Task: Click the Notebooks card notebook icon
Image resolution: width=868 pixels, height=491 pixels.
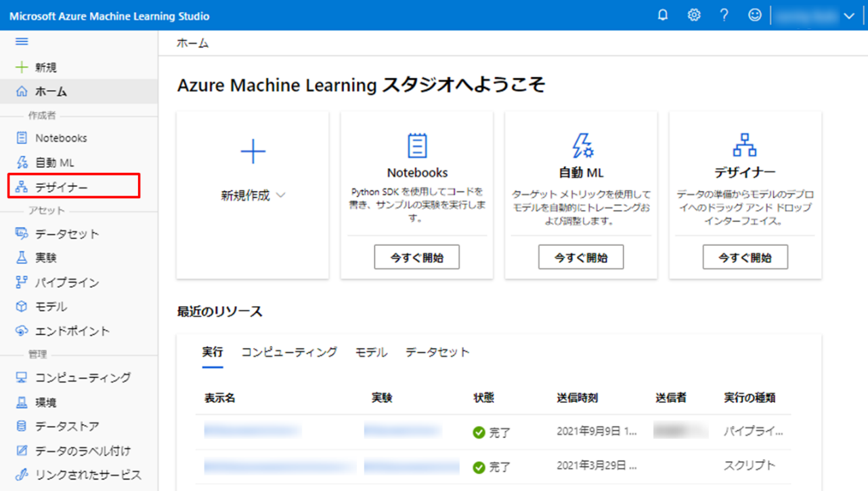Action: tap(417, 146)
